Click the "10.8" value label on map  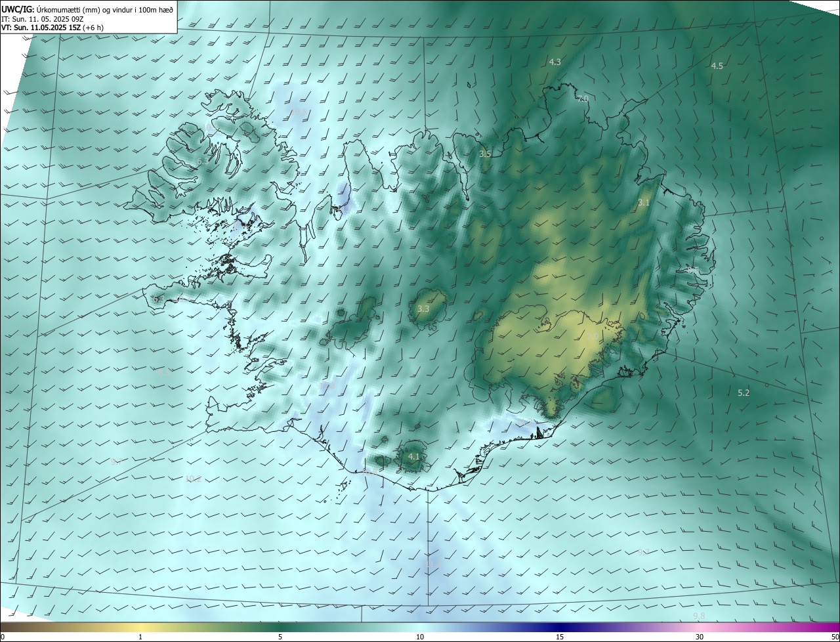pos(299,112)
